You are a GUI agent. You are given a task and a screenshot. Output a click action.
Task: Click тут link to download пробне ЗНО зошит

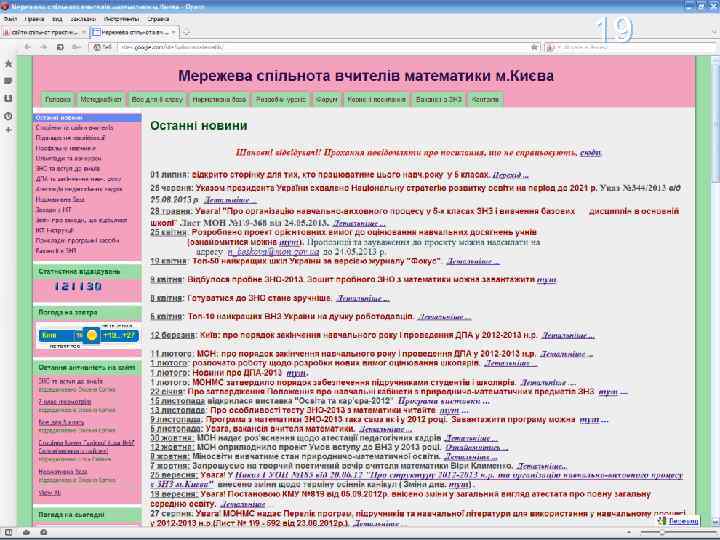546,280
